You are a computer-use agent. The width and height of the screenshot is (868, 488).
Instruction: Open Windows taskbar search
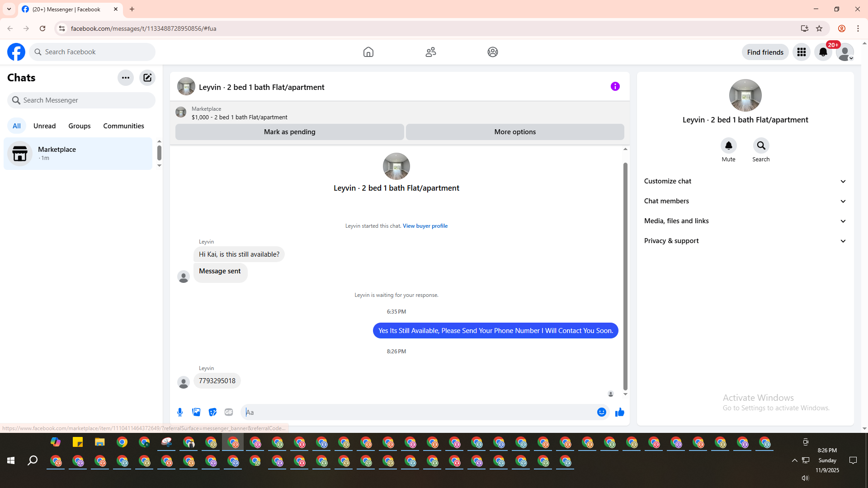click(x=33, y=460)
